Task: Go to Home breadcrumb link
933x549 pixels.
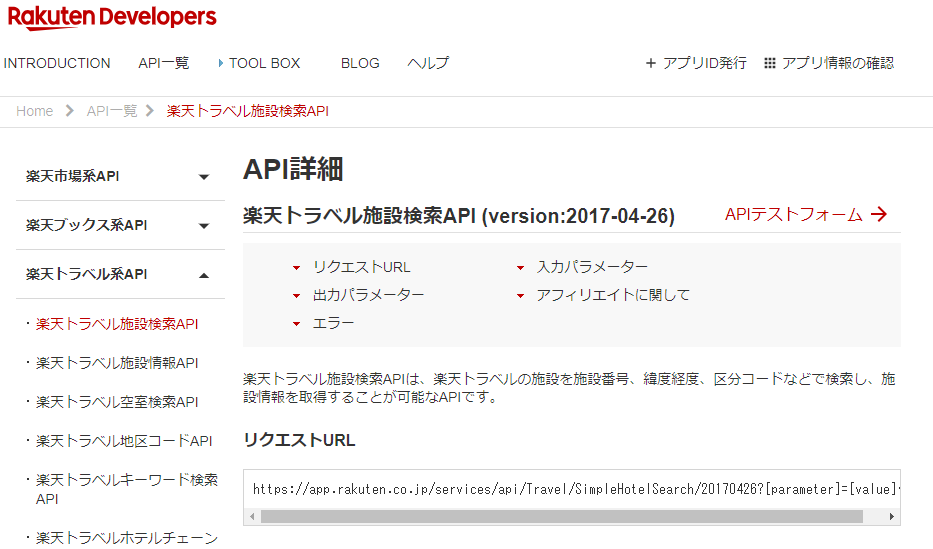Action: (x=35, y=111)
